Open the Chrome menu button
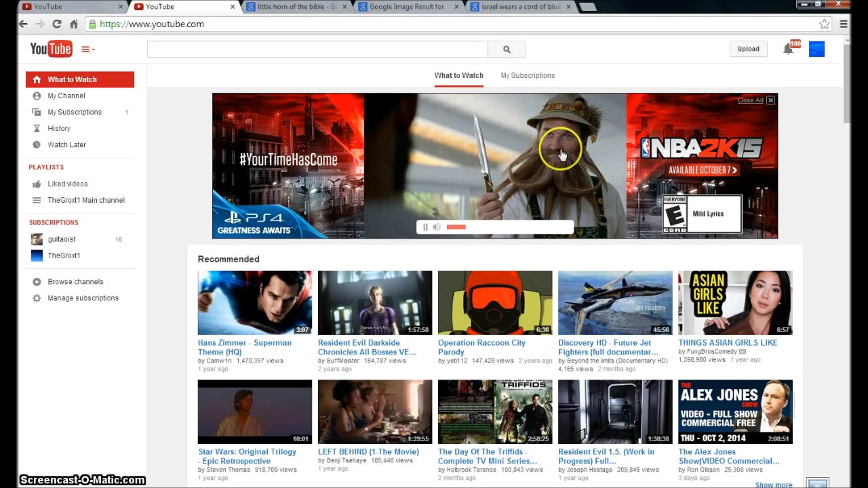This screenshot has height=488, width=868. 844,24
